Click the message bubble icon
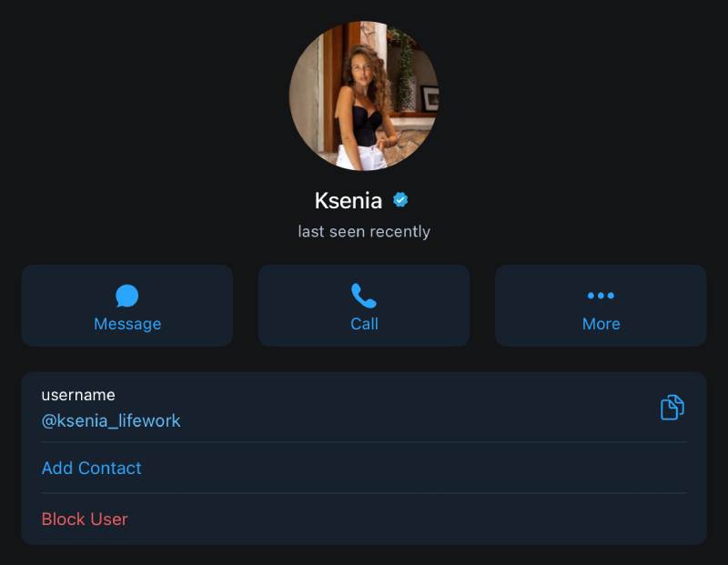The width and height of the screenshot is (728, 565). (127, 296)
